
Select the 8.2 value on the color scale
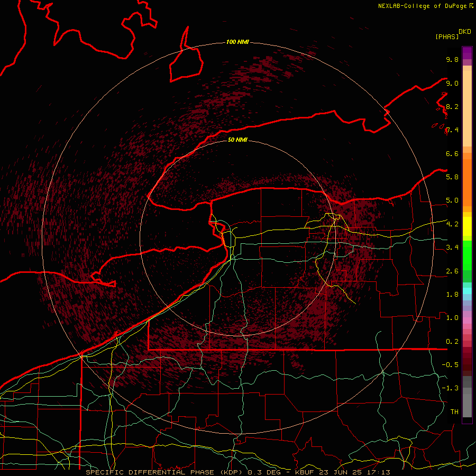[452, 106]
